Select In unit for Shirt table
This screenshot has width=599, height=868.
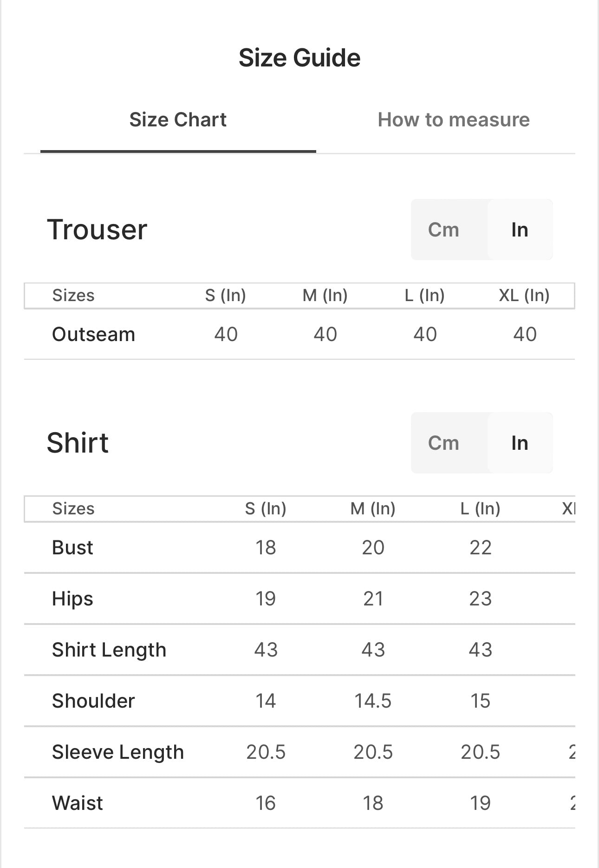(520, 443)
